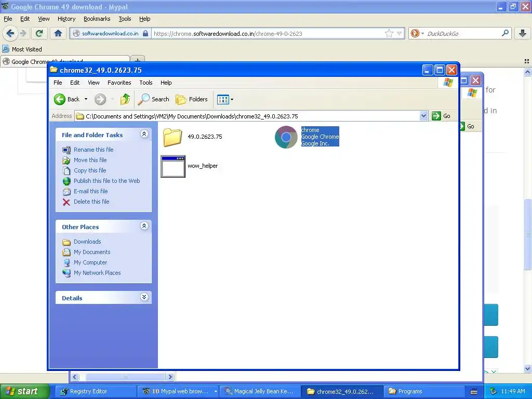Click the Up folder icon in Explorer

point(125,99)
